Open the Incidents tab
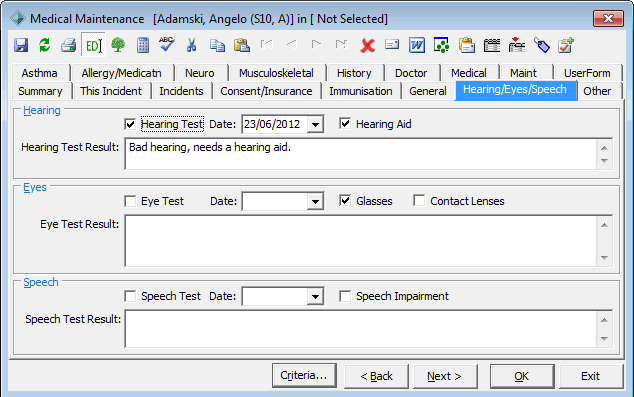This screenshot has height=397, width=634. click(x=181, y=91)
